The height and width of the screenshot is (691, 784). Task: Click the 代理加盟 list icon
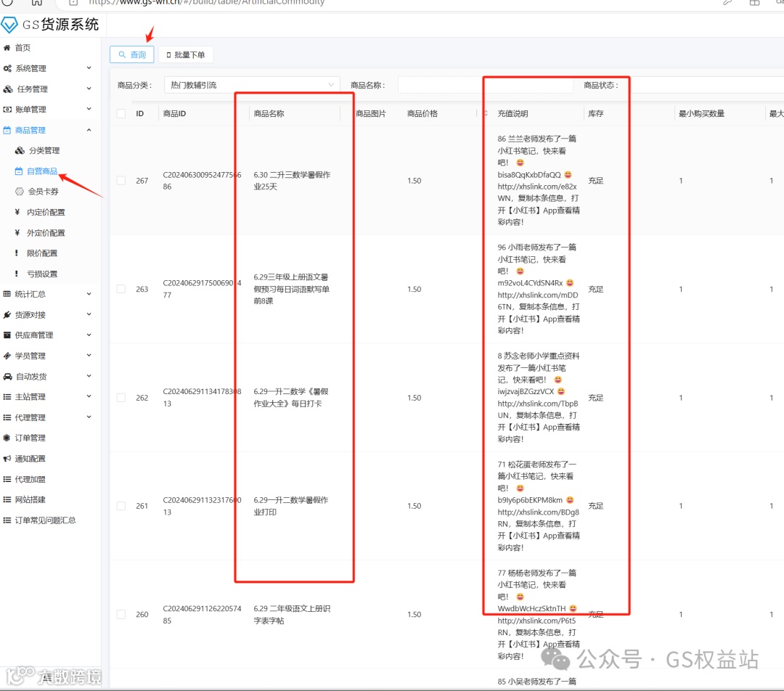(x=7, y=479)
